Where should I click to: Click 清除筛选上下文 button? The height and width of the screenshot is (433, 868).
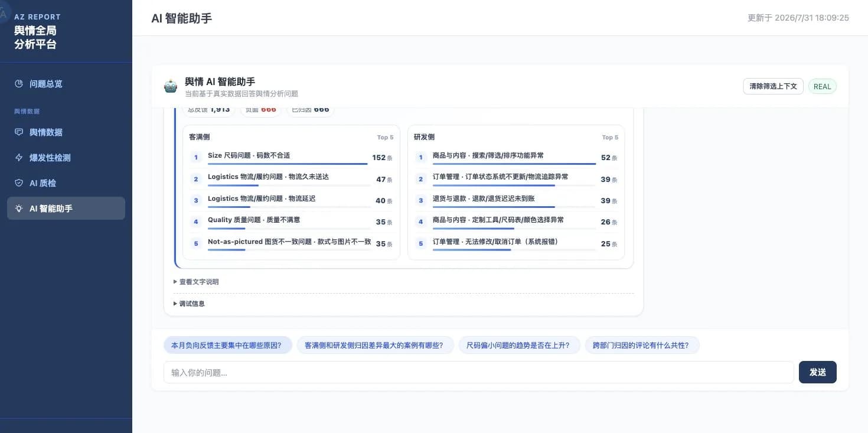(773, 86)
